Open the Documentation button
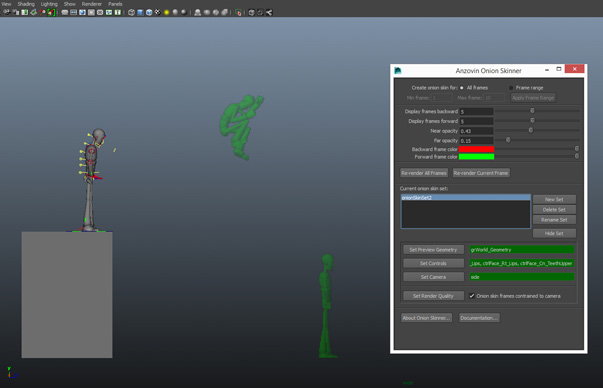Image resolution: width=603 pixels, height=388 pixels. 479,318
